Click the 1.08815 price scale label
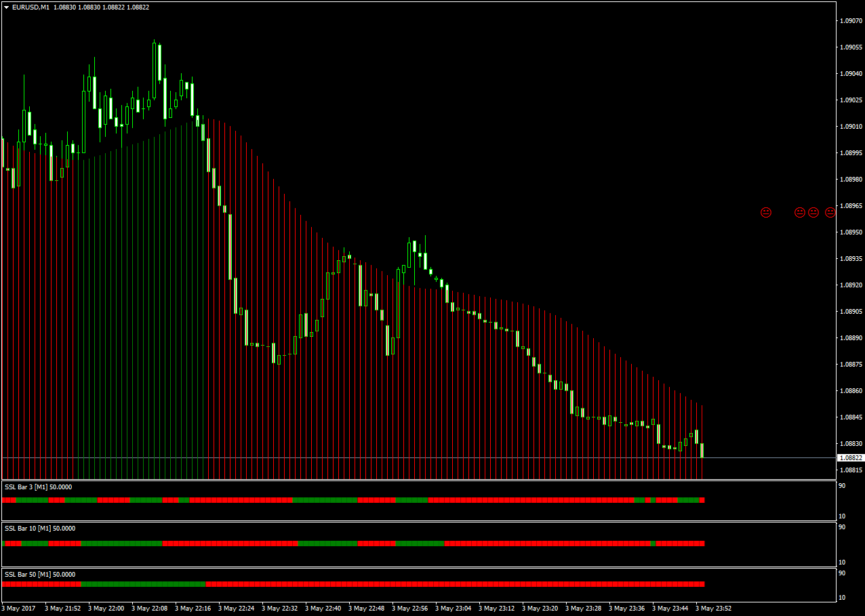This screenshot has height=616, width=865. (851, 470)
